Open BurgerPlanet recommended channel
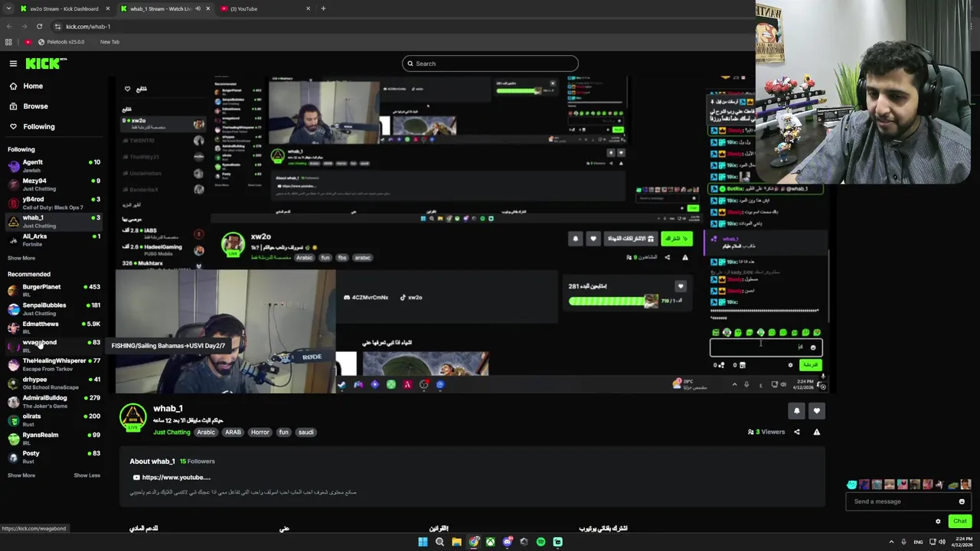Viewport: 980px width, 551px height. coord(54,290)
